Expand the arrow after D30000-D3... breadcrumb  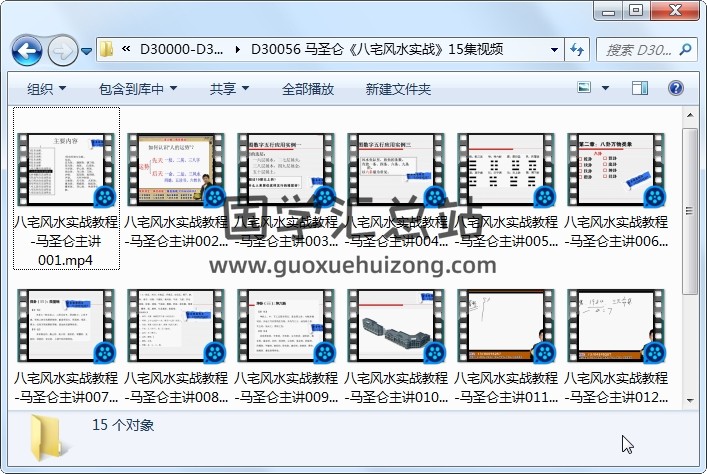click(237, 49)
